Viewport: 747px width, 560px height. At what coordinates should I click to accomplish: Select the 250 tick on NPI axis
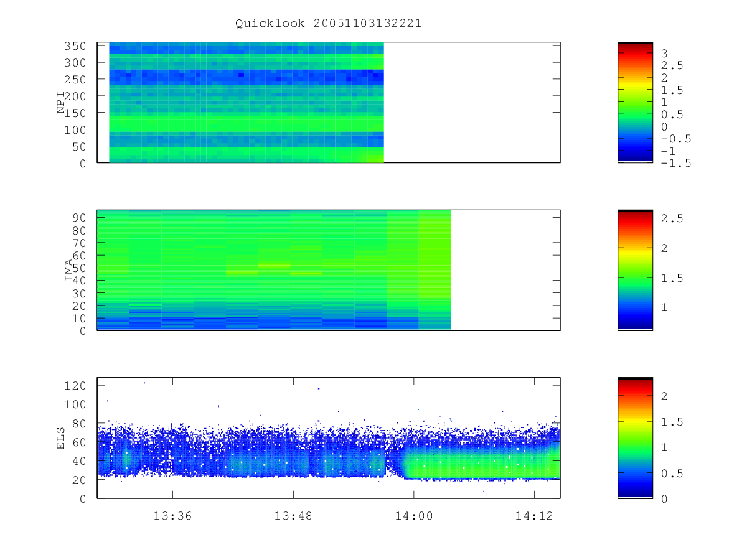coord(77,80)
